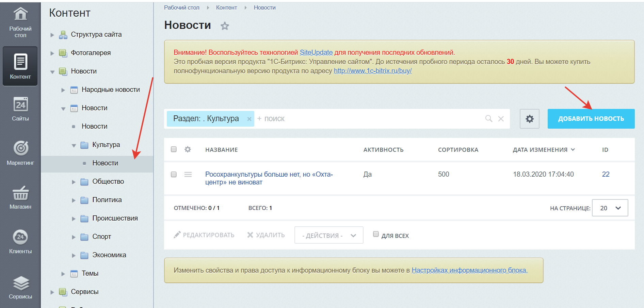This screenshot has width=644, height=308.
Task: Click the Политика folder icon
Action: pyautogui.click(x=84, y=200)
